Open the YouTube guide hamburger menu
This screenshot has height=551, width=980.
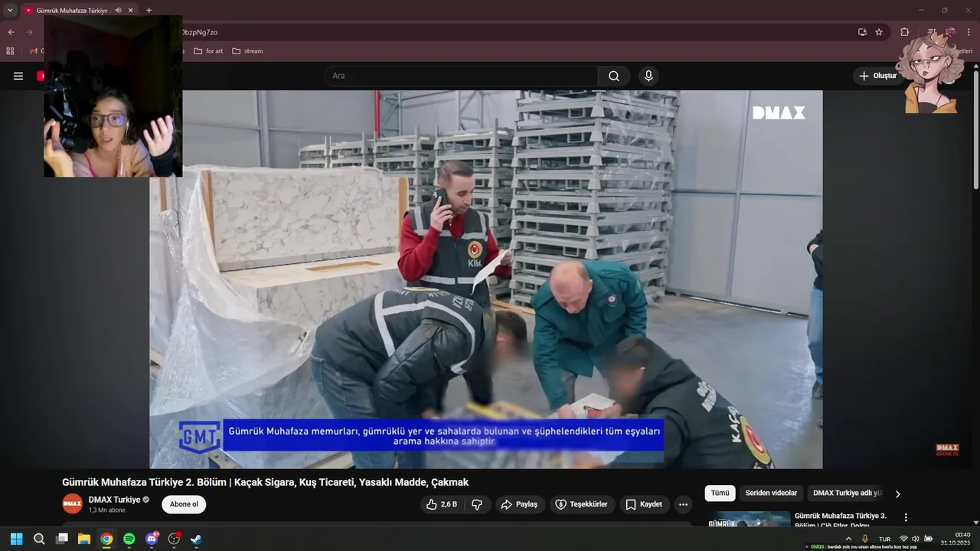(x=18, y=76)
